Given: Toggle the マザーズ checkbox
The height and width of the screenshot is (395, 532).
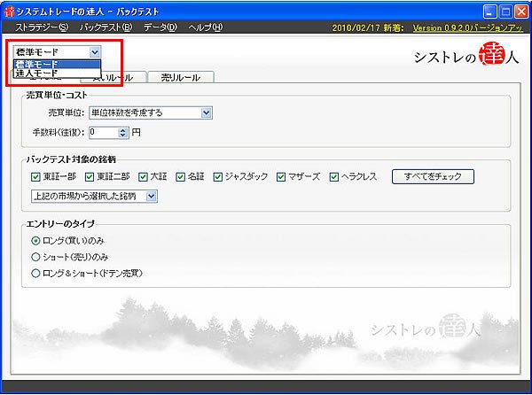Looking at the screenshot, I should [x=282, y=176].
